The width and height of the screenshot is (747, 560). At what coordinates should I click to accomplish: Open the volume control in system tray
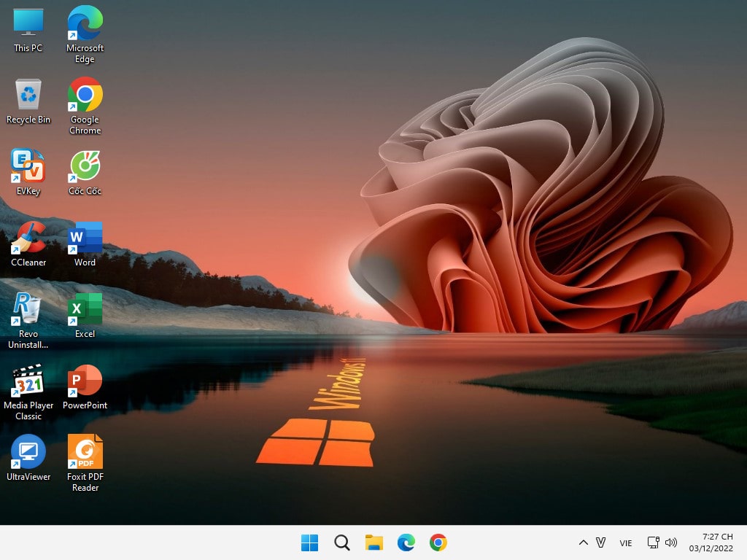pyautogui.click(x=671, y=542)
